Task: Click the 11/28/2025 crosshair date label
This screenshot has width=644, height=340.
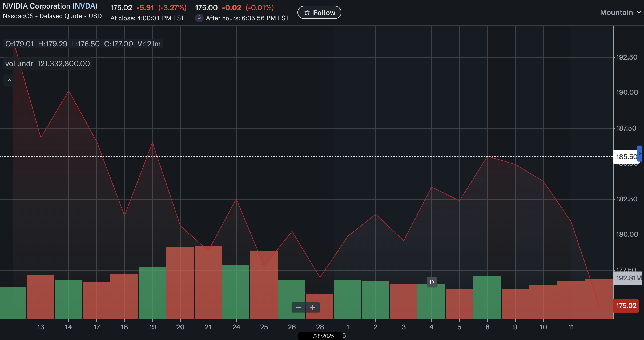Action: click(321, 336)
